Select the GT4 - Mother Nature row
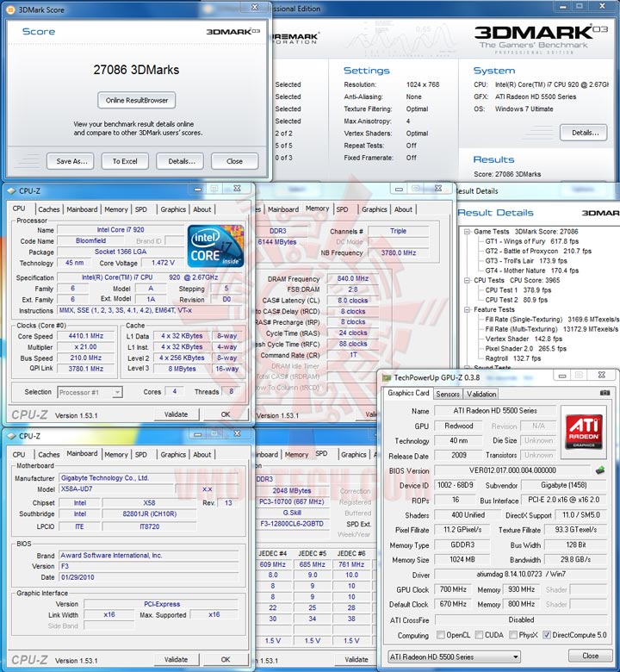Image resolution: width=620 pixels, height=672 pixels. tap(531, 271)
